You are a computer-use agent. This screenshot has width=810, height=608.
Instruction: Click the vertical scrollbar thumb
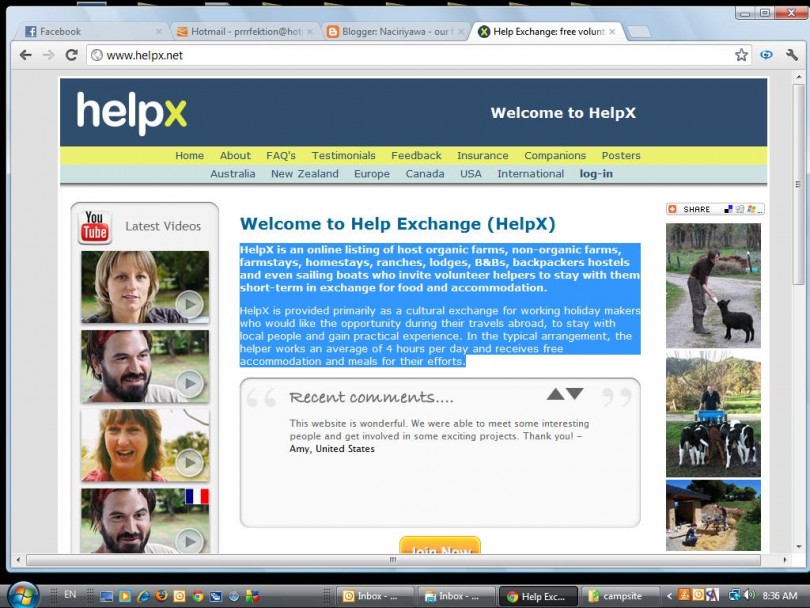click(x=799, y=184)
